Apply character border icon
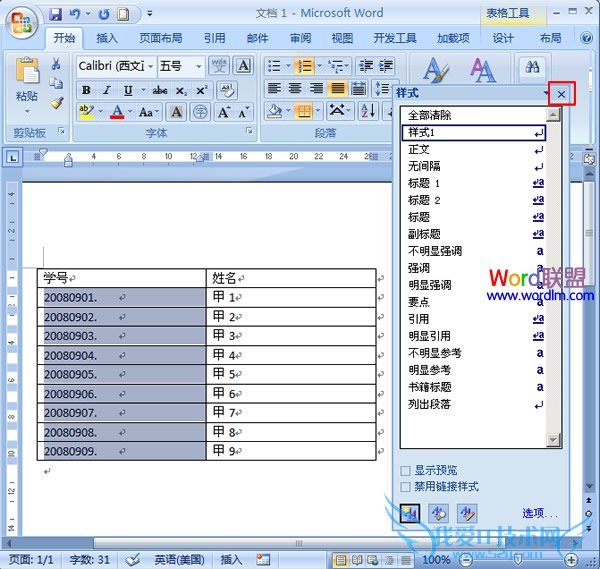 (x=244, y=66)
